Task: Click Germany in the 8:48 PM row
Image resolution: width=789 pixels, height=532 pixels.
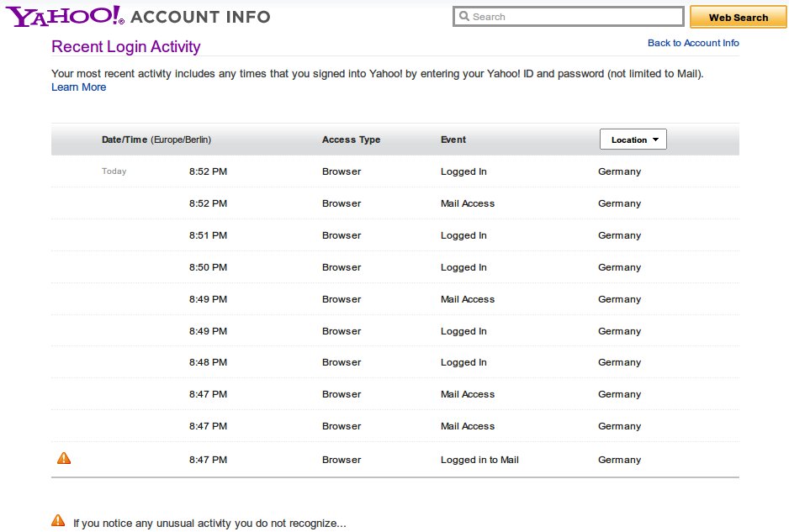Action: click(619, 362)
